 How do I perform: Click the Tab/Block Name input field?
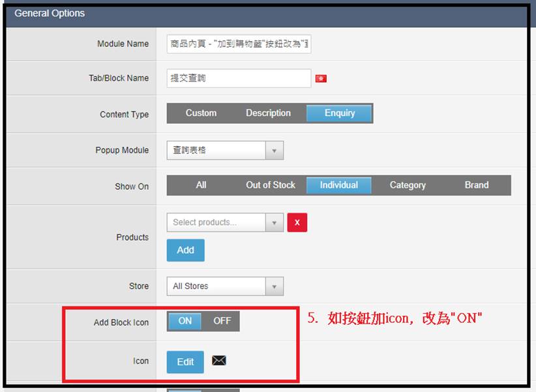239,78
